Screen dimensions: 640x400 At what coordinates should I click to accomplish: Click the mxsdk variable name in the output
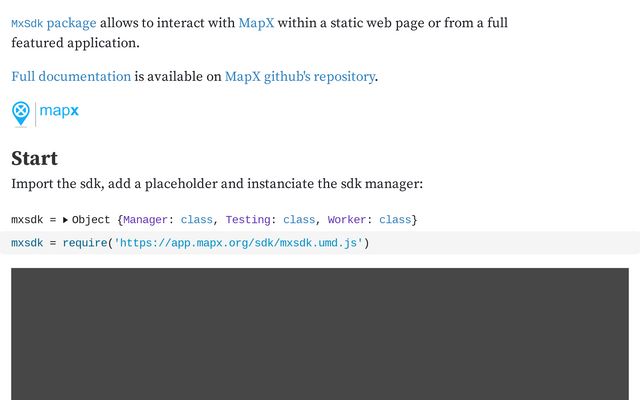[x=27, y=220]
